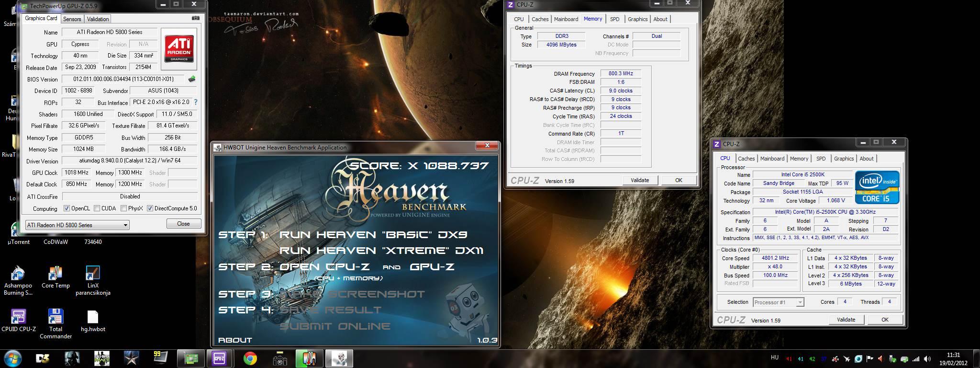Switch to HWBOT Heaven taskbar icon
This screenshot has width=980, height=368.
coord(339,358)
